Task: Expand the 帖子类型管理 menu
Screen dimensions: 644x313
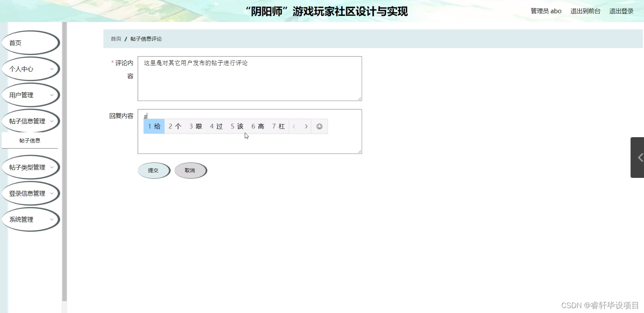Action: point(31,167)
